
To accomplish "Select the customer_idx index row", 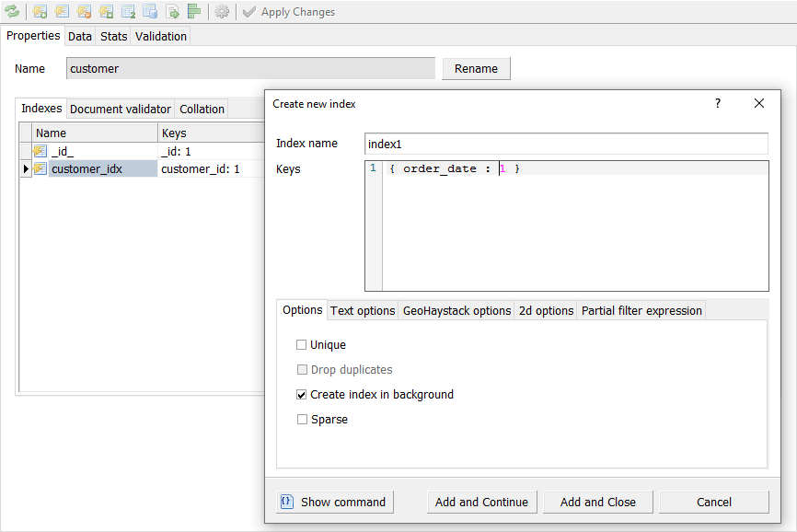I will tap(87, 169).
